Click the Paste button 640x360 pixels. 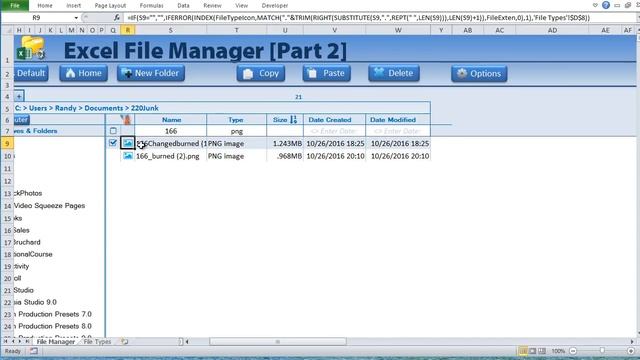coord(327,73)
